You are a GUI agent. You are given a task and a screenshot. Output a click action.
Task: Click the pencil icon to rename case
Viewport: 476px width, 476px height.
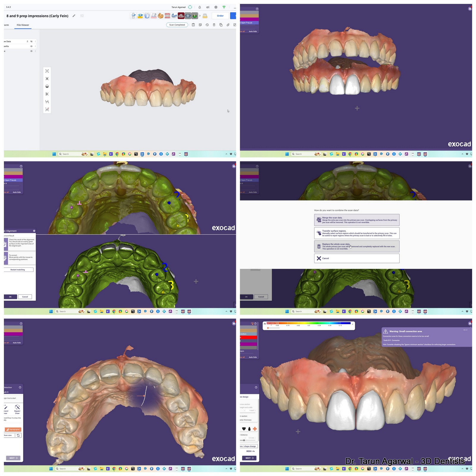[74, 16]
